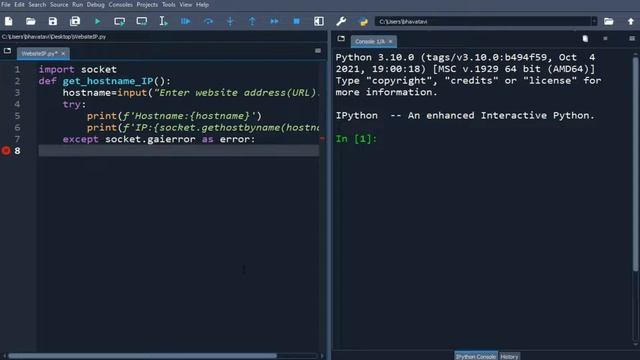Click the console vertical scrollbar
The width and height of the screenshot is (640, 360).
(636, 163)
